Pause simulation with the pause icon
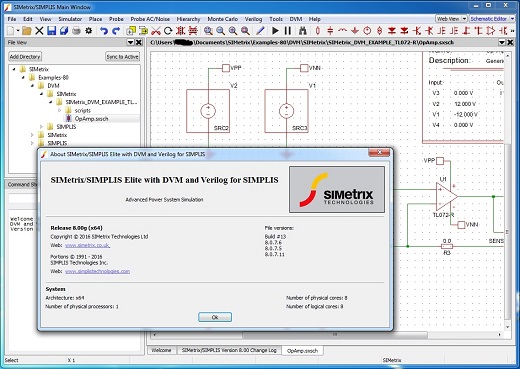This screenshot has height=369, width=520. [x=288, y=31]
